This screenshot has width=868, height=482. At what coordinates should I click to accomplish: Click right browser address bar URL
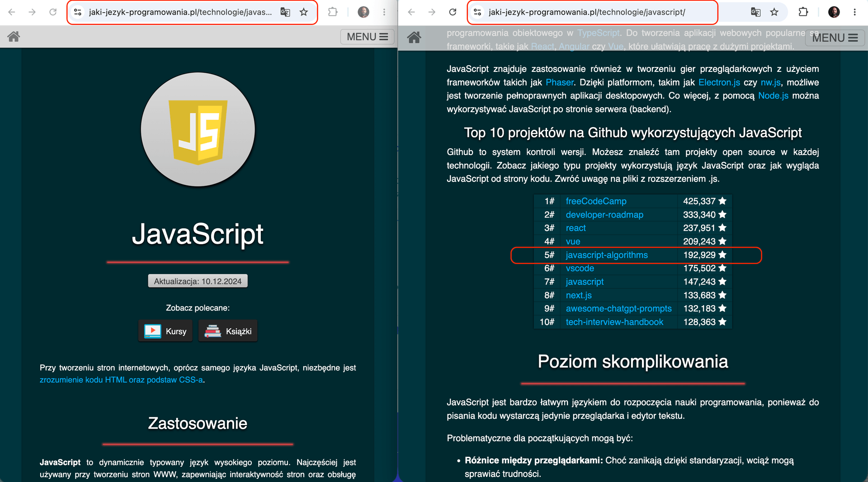[587, 12]
